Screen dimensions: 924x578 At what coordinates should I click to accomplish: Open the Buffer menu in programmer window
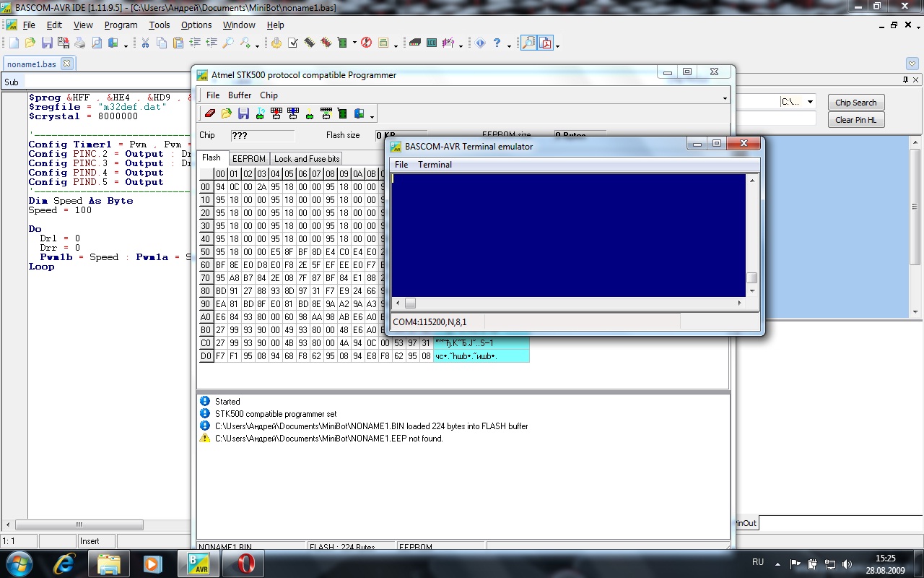click(240, 95)
